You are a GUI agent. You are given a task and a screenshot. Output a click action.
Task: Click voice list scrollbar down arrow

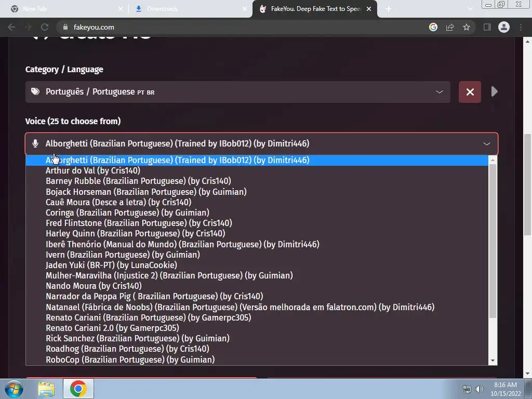pyautogui.click(x=493, y=361)
